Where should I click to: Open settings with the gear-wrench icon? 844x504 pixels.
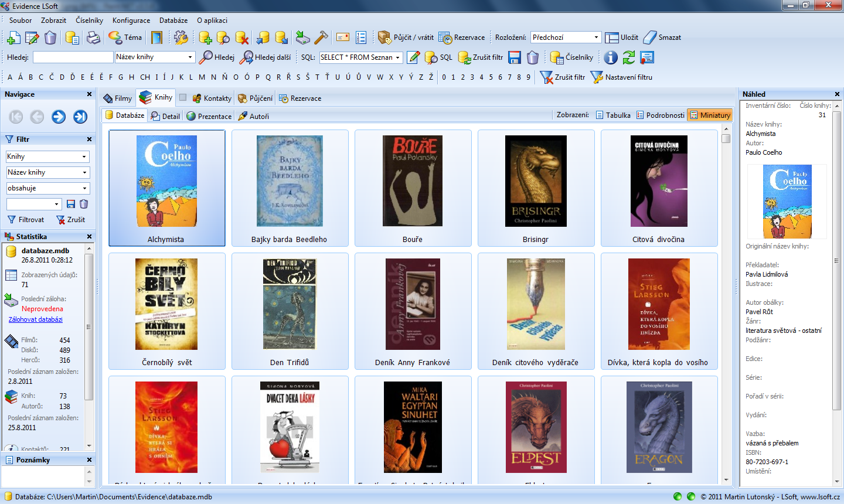pyautogui.click(x=181, y=38)
